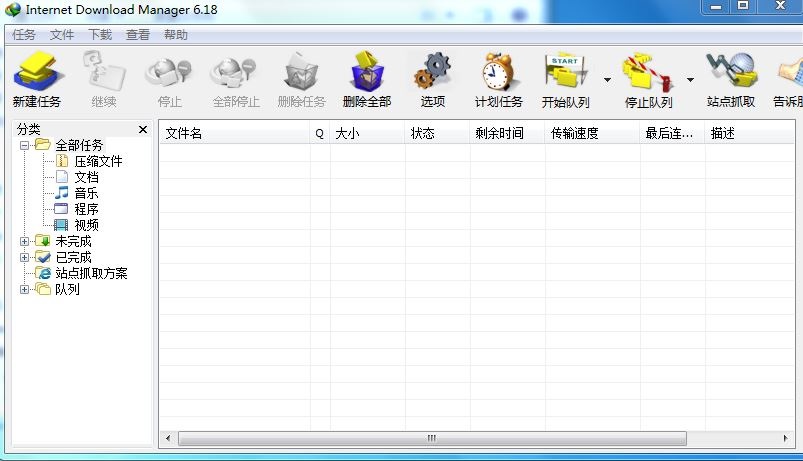Open the 下载 menu

(x=100, y=34)
